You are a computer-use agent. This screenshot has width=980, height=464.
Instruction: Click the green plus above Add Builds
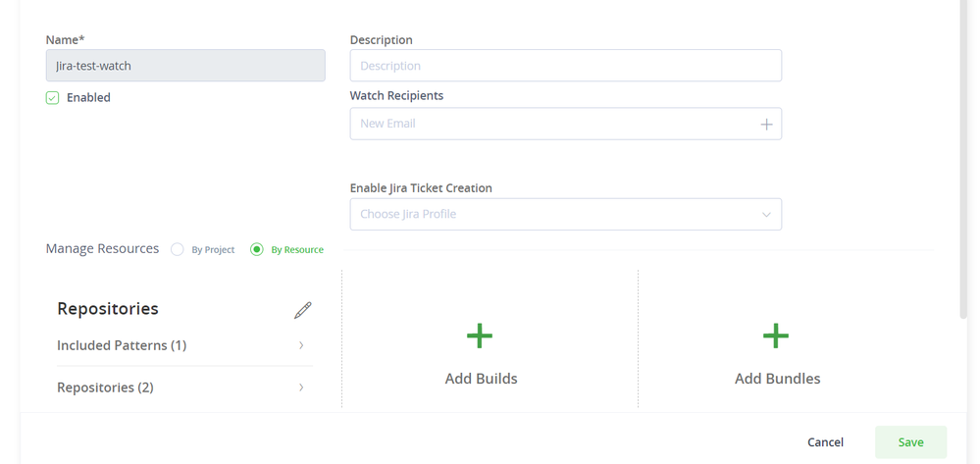[480, 336]
